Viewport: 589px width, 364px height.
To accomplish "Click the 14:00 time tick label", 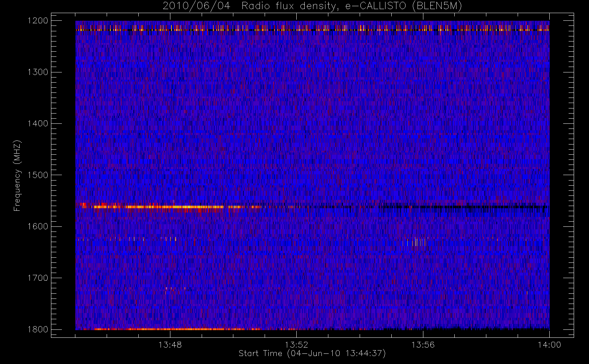I will point(549,345).
